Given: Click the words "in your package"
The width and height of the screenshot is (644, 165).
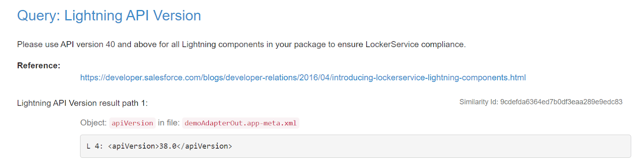Looking at the screenshot, I should point(296,45).
